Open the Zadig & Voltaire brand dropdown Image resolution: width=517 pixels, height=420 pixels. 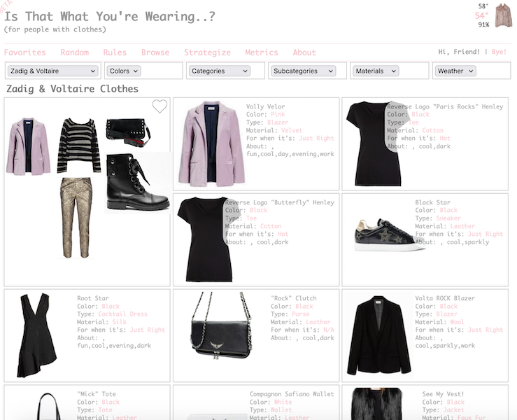coord(52,71)
